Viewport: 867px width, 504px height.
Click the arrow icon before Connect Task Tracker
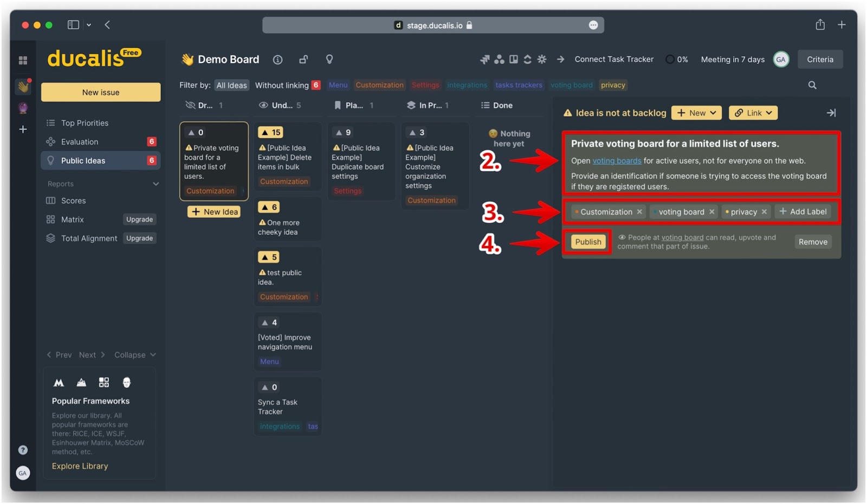click(x=560, y=59)
